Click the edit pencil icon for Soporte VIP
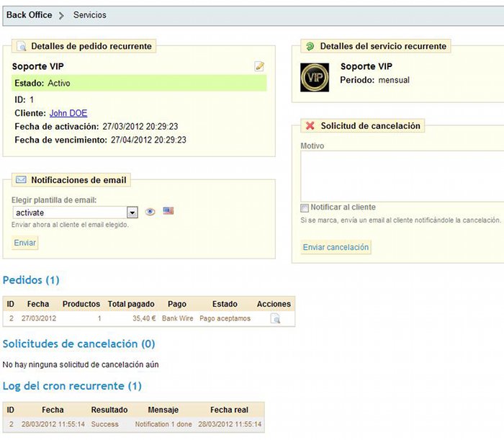 (x=259, y=66)
